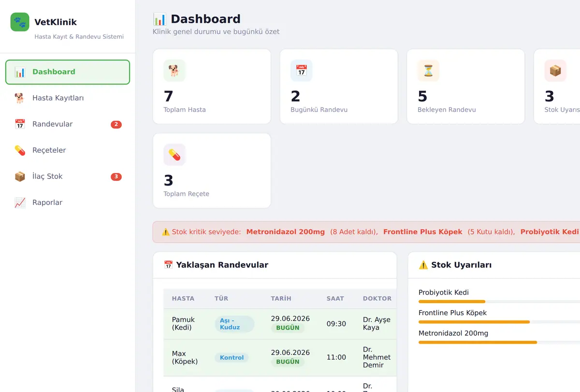580x392 pixels.
Task: Click the BUGÜN badge in Pamuk's row
Action: coord(288,328)
